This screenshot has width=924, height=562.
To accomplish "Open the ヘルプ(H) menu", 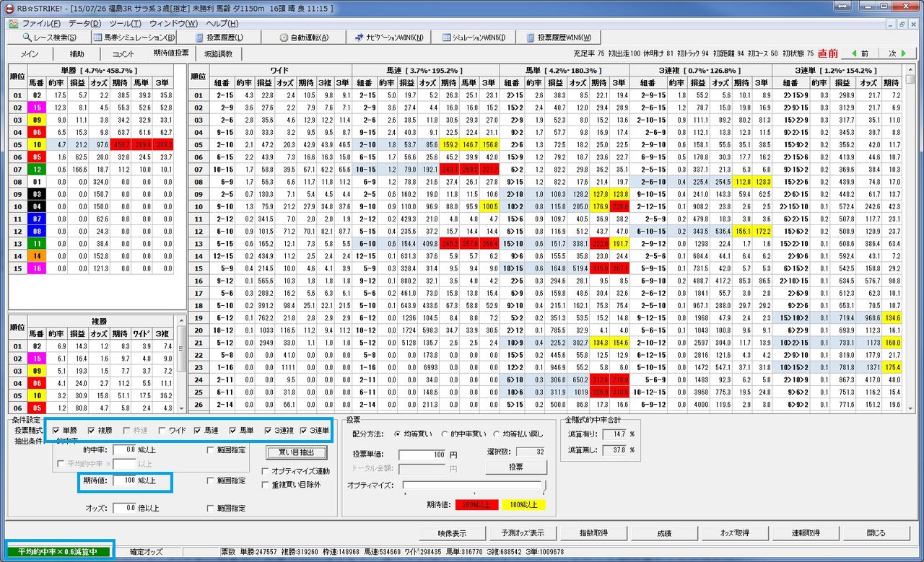I will (x=222, y=23).
